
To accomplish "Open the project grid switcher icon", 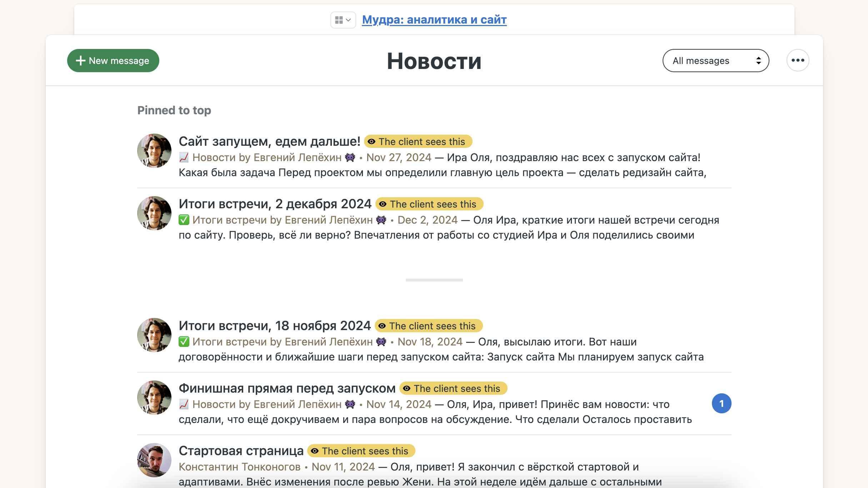I will coord(343,20).
